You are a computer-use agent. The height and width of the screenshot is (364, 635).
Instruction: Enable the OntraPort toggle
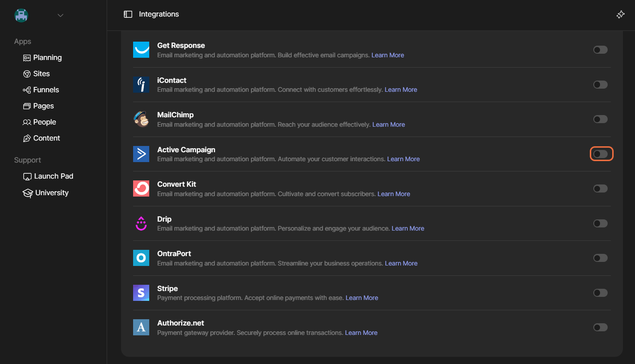(x=600, y=258)
